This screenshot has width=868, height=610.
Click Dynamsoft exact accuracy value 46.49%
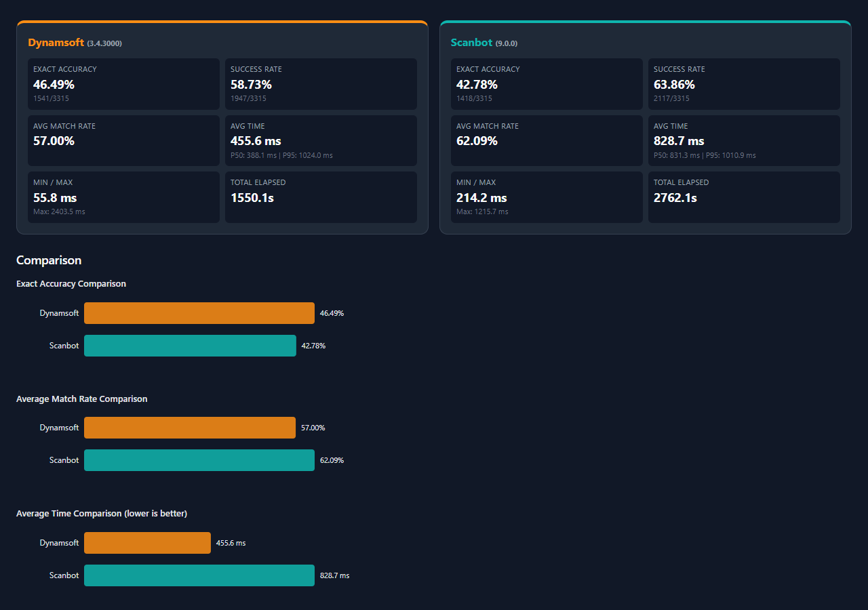point(54,85)
